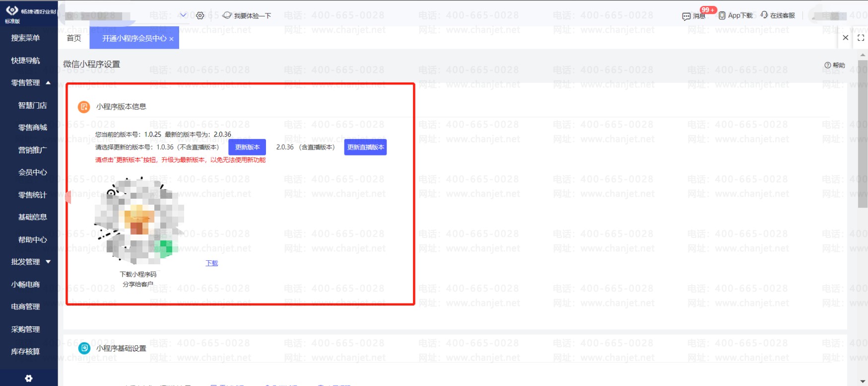Click the planet icon beside 我要体验一下
The image size is (868, 386).
click(227, 15)
